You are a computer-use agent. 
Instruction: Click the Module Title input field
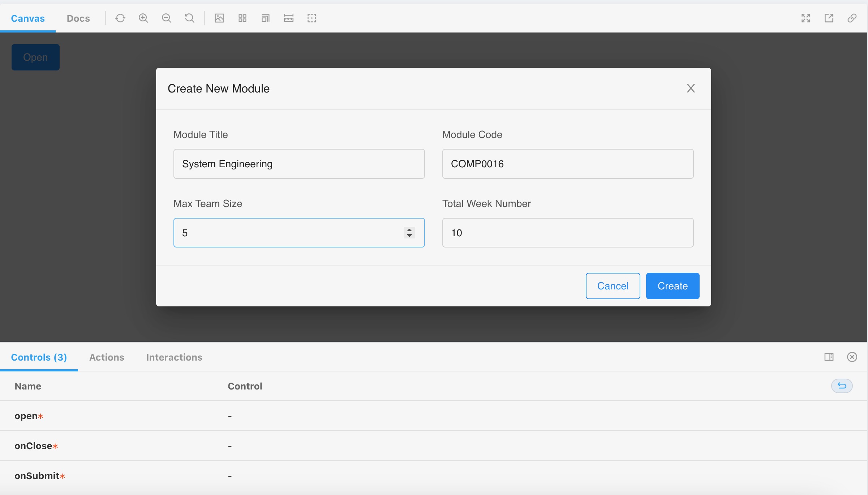click(299, 164)
